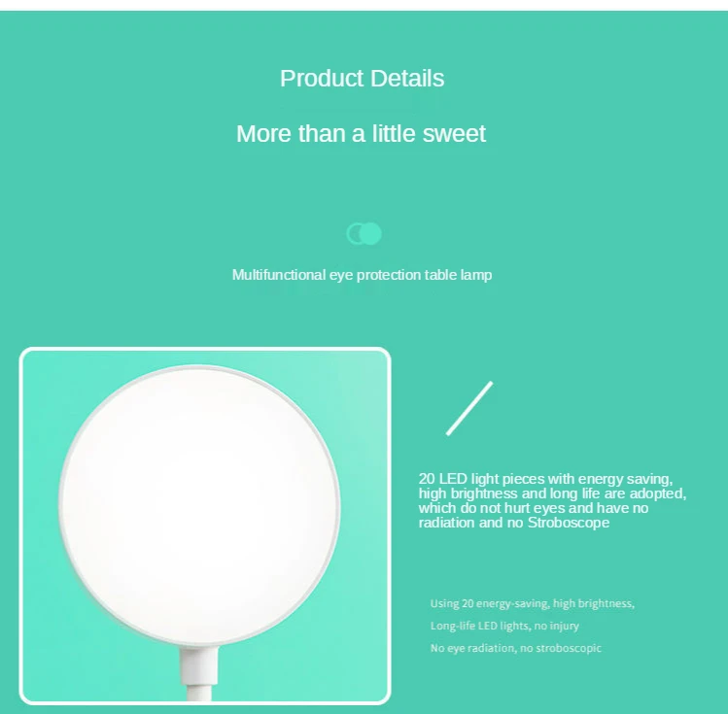The image size is (728, 714).
Task: Click the round white lamp head
Action: 199,506
